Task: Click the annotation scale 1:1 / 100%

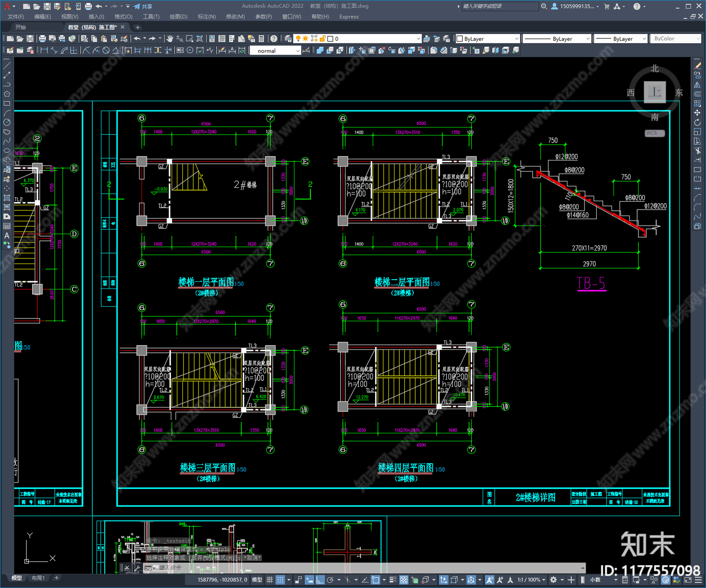Action: click(529, 580)
